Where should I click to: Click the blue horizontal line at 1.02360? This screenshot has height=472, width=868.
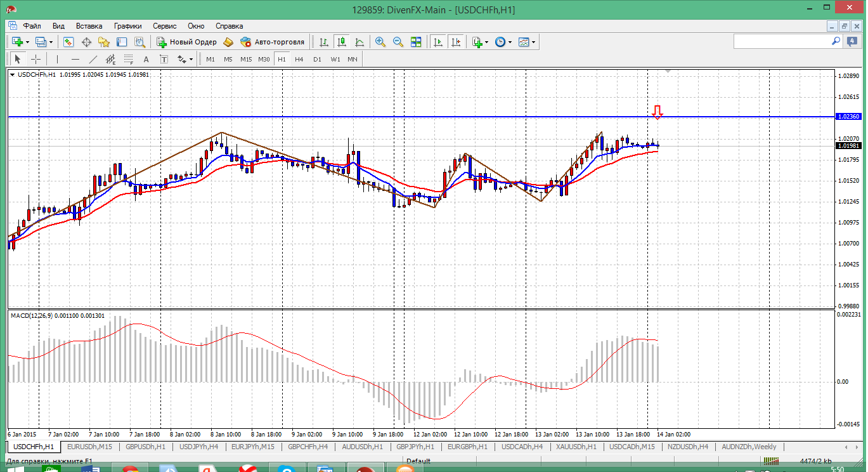coord(317,117)
